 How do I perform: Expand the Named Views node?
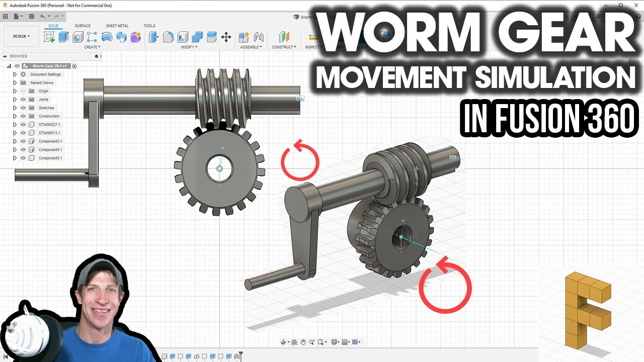pyautogui.click(x=15, y=82)
